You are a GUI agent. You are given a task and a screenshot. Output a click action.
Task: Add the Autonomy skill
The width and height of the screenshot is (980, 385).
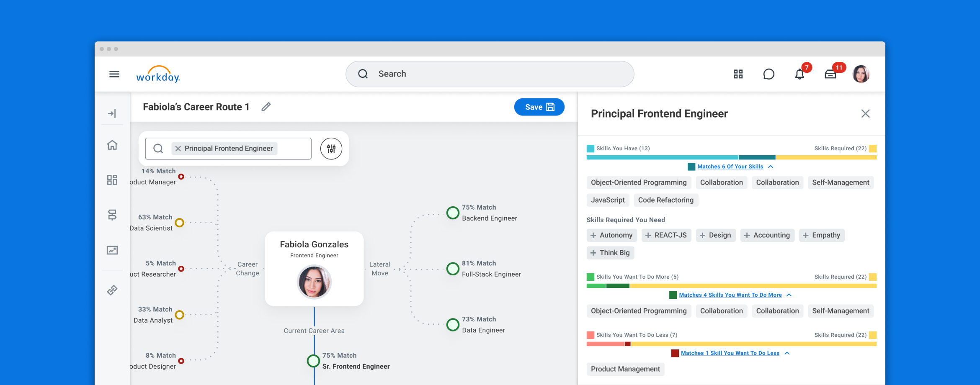tap(611, 235)
